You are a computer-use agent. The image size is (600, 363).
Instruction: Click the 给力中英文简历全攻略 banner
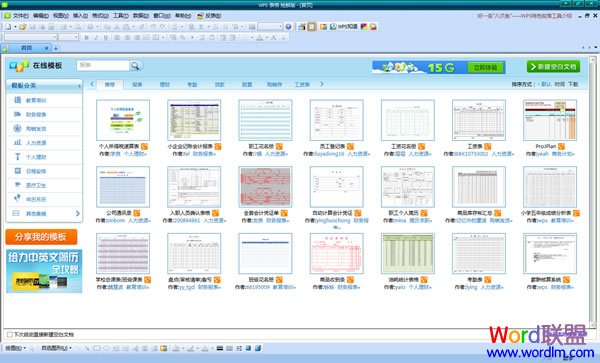[44, 271]
